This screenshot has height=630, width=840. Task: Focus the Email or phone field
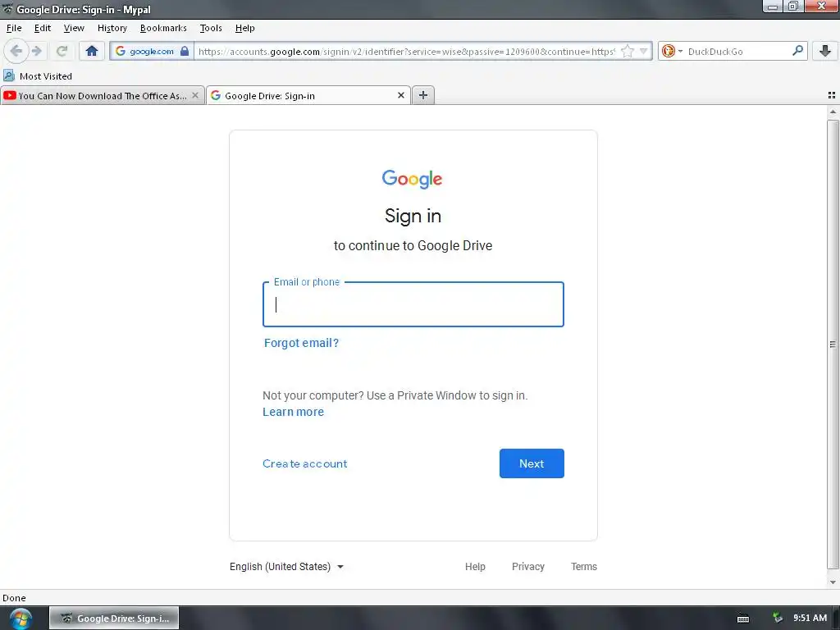[x=413, y=304]
